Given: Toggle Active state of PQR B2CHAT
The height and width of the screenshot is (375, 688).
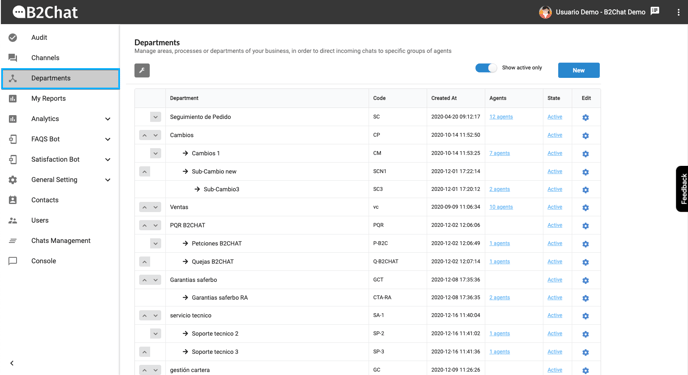Looking at the screenshot, I should point(555,225).
